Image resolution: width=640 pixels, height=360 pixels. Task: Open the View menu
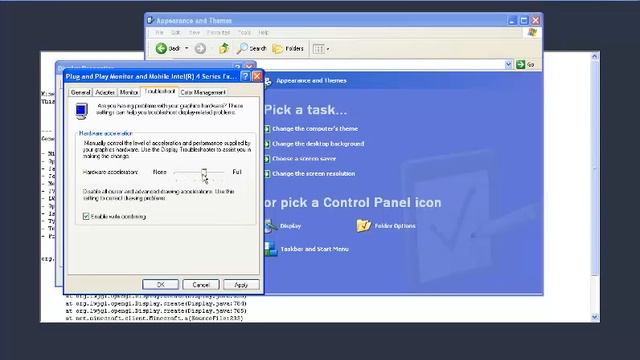(x=194, y=32)
